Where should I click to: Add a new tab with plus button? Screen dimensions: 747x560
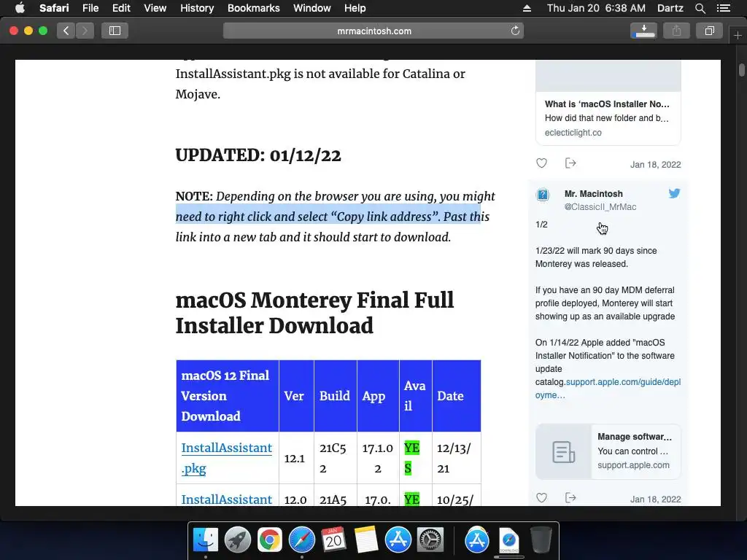point(738,35)
